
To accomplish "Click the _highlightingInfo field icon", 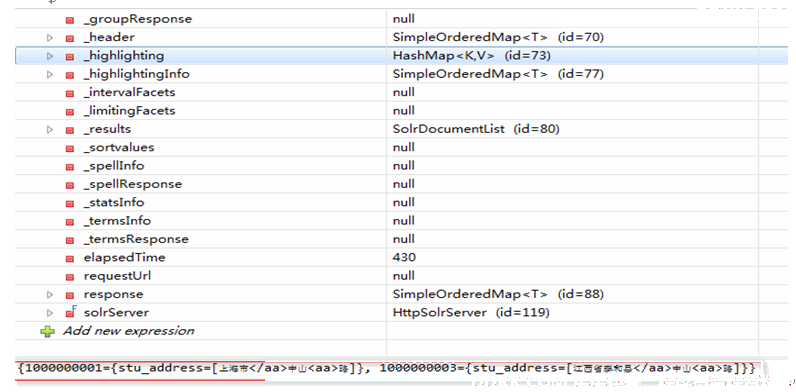I will (70, 75).
